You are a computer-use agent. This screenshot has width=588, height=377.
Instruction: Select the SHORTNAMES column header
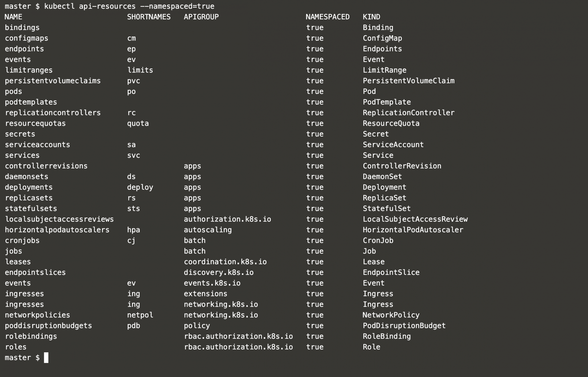(x=149, y=17)
